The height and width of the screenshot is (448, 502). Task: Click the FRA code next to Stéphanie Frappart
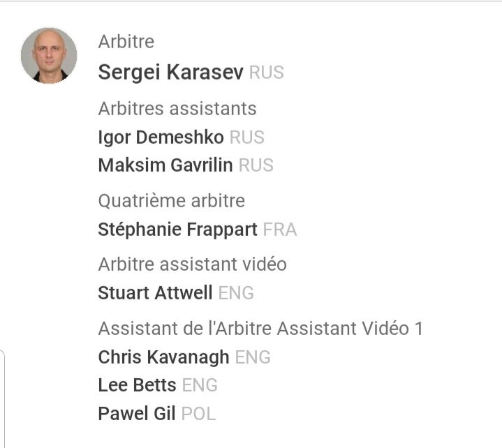click(280, 230)
